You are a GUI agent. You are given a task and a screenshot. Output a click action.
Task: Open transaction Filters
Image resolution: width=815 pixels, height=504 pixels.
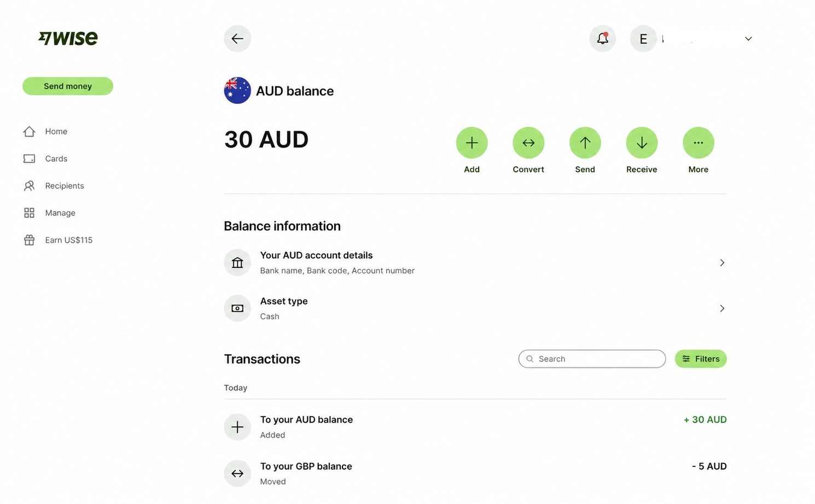tap(701, 359)
